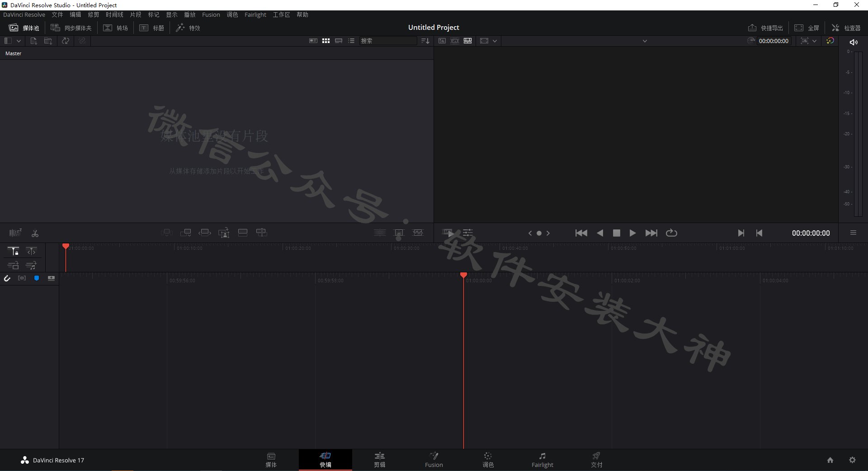Screen dimensions: 868x471
Task: Toggle the 检查器 inspector panel
Action: [x=846, y=28]
